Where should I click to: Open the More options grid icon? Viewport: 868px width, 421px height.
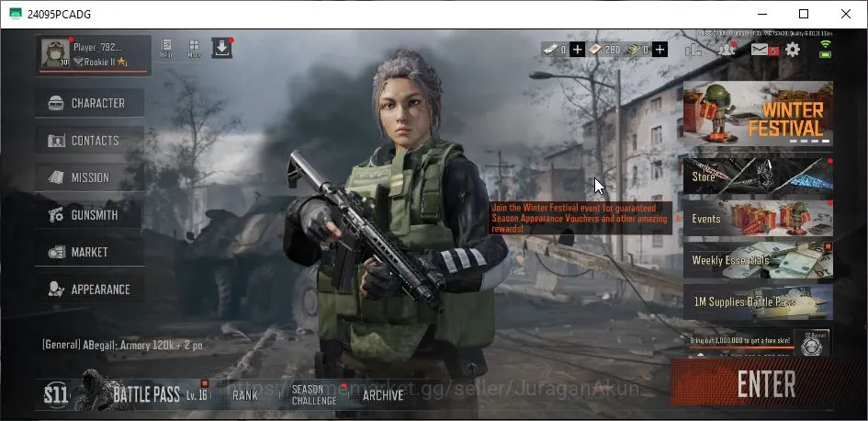194,48
